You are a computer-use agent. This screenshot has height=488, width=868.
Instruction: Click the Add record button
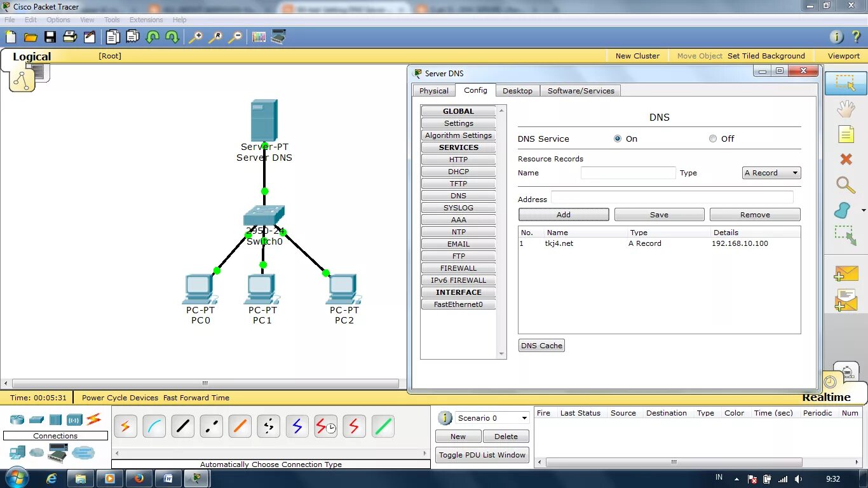564,215
